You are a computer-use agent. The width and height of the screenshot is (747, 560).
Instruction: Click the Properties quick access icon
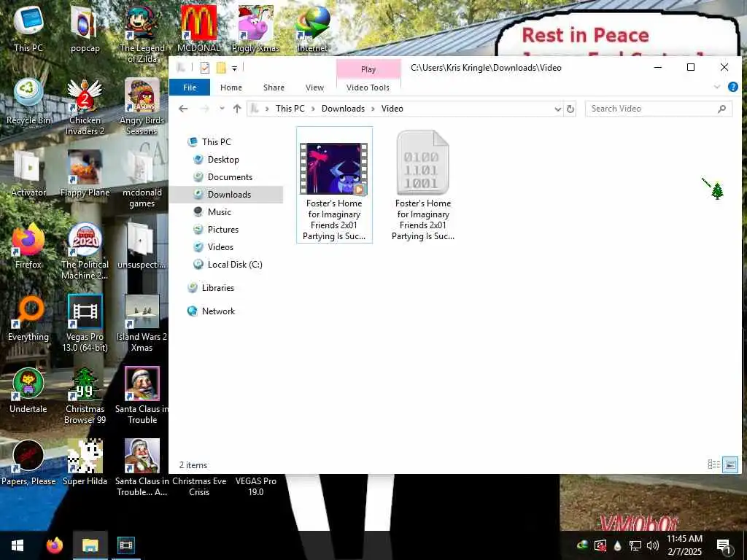205,68
